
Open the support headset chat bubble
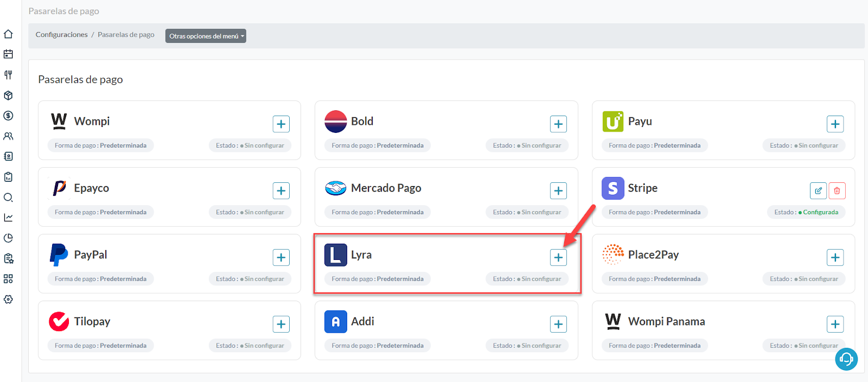tap(846, 359)
